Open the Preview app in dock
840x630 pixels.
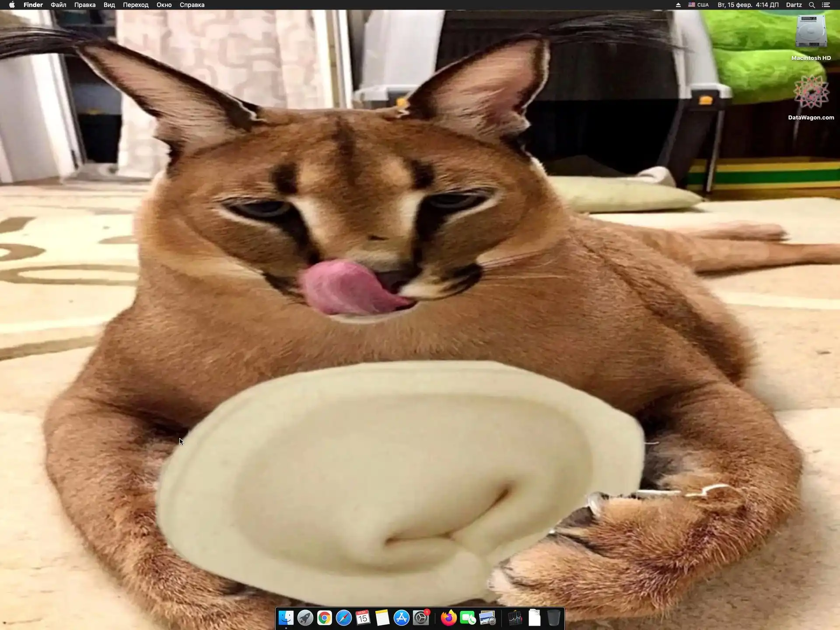coord(487,618)
